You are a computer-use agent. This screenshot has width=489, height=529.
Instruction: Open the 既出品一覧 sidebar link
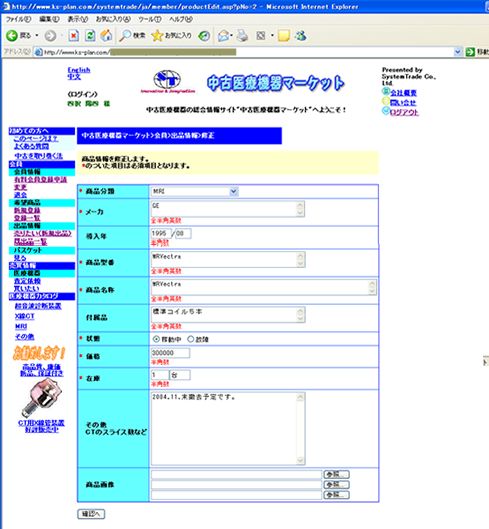tap(30, 242)
